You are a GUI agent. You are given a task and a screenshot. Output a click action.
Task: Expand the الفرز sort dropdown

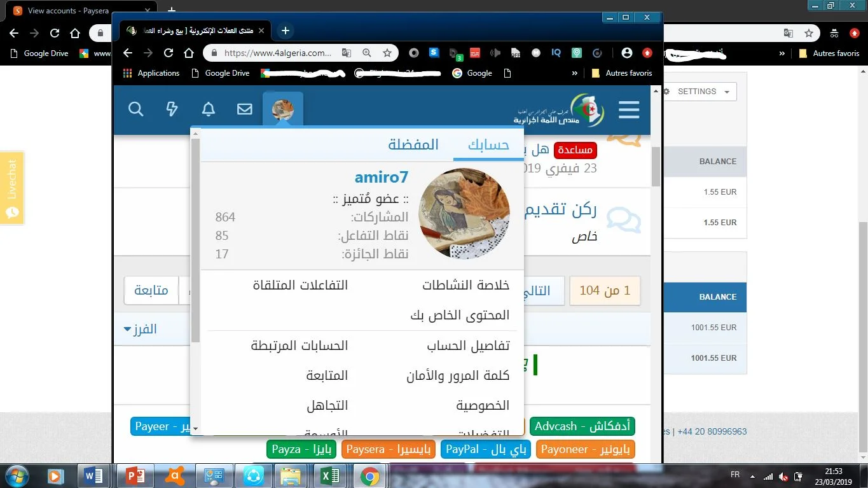pos(141,329)
